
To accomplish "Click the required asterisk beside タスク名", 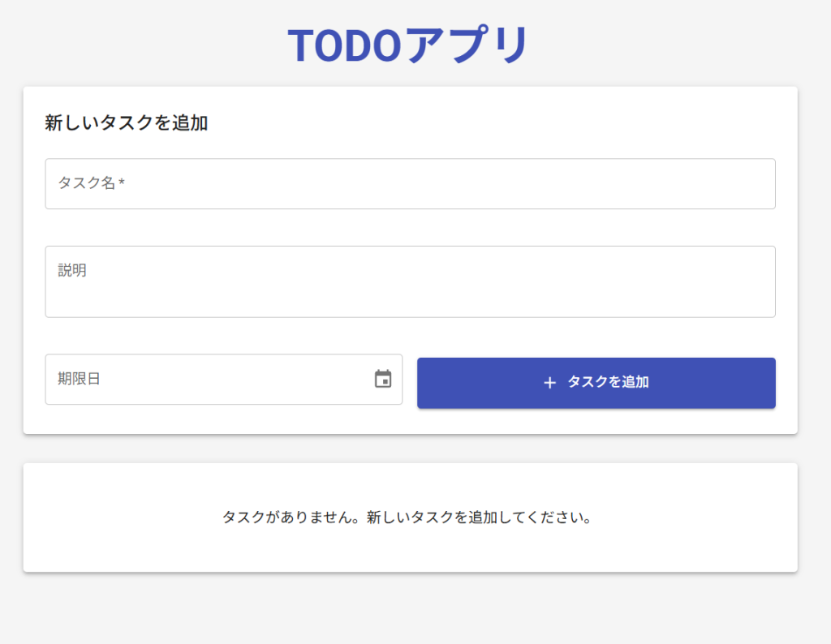I will (x=122, y=183).
